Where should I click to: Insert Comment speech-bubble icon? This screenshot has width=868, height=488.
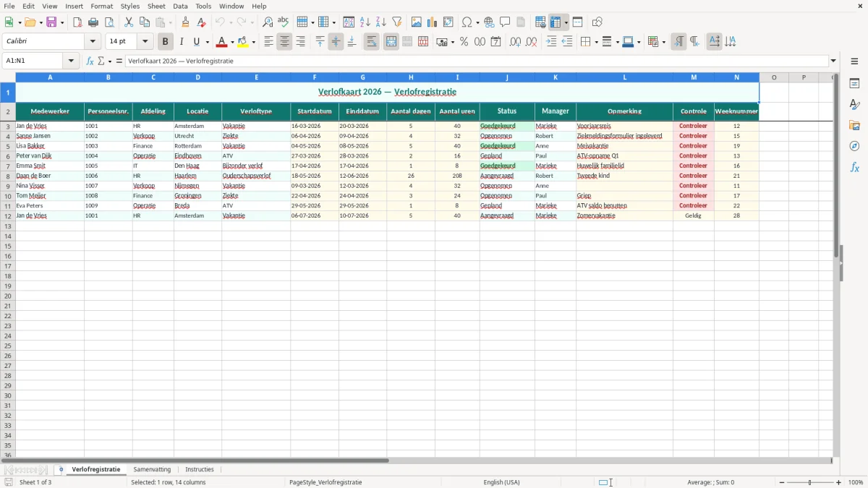pyautogui.click(x=505, y=22)
